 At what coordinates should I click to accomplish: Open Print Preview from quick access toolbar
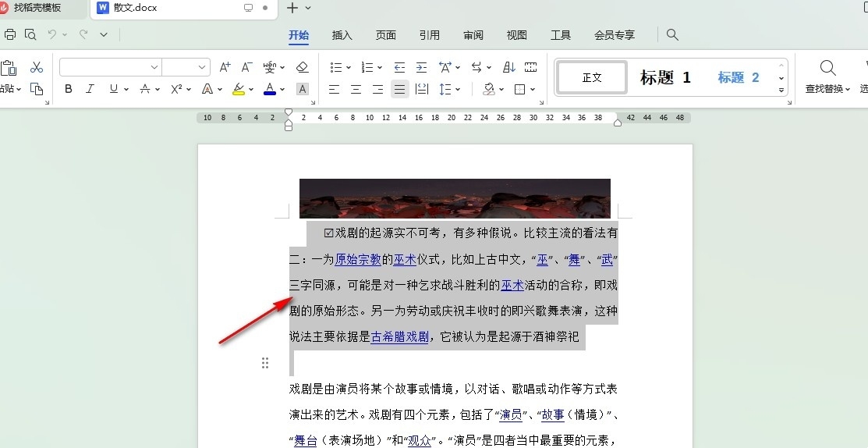(x=30, y=35)
